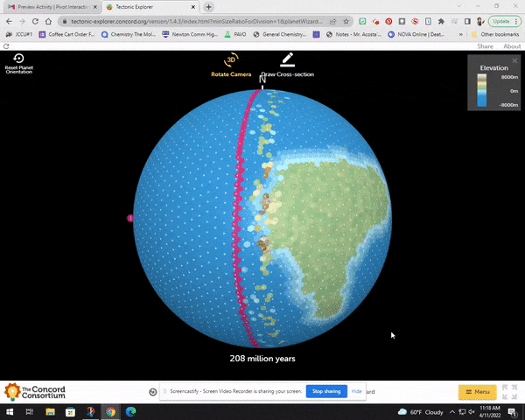The height and width of the screenshot is (420, 525).
Task: Open the Menu dropdown button
Action: (x=477, y=391)
